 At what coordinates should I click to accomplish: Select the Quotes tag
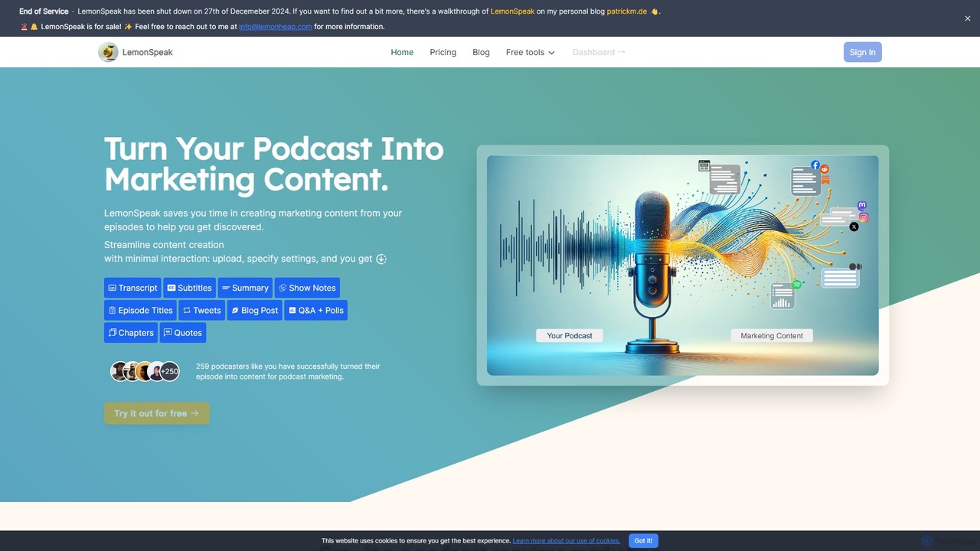[183, 332]
